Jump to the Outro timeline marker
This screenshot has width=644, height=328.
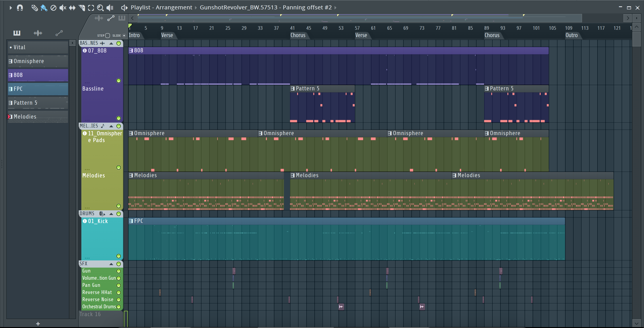572,35
